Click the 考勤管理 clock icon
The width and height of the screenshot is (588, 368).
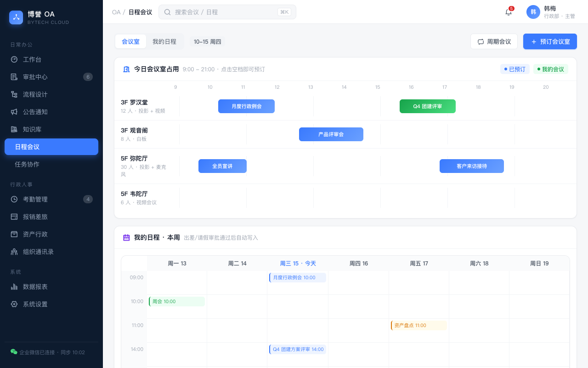pyautogui.click(x=14, y=199)
